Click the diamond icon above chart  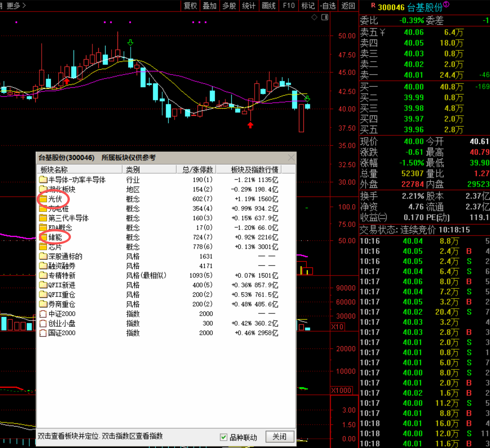tap(315, 17)
